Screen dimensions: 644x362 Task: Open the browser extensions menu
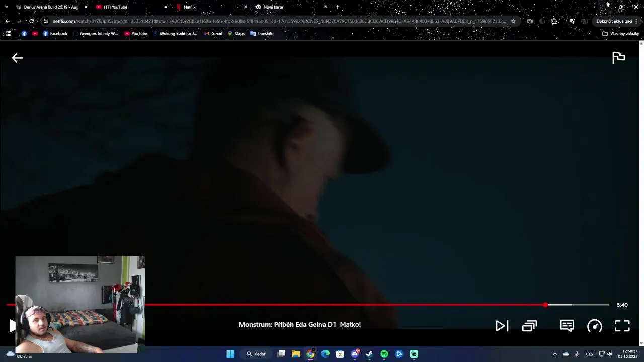(x=554, y=21)
